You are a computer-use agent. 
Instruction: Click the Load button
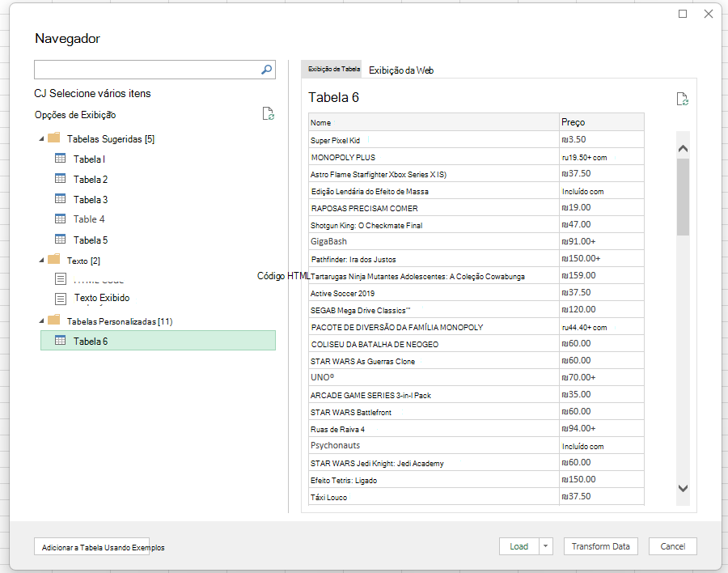click(519, 546)
